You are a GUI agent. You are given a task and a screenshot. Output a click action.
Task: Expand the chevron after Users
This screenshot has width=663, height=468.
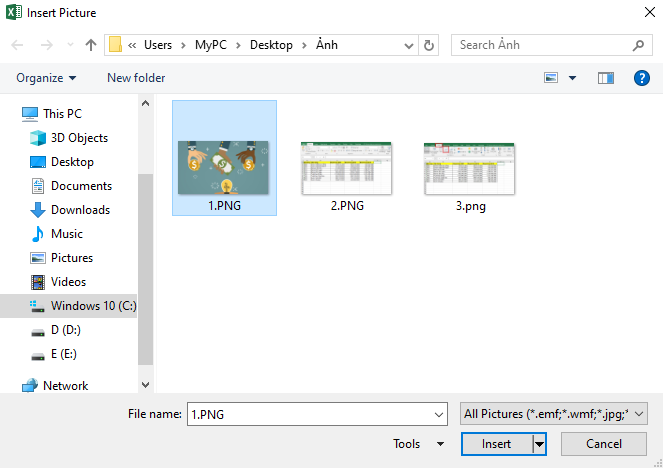tap(183, 45)
